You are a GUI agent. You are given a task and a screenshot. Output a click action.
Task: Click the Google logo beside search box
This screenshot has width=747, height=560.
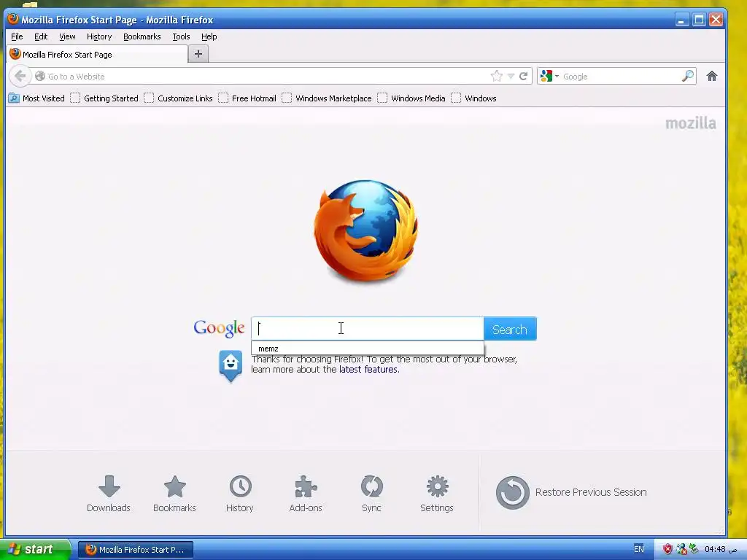[219, 328]
